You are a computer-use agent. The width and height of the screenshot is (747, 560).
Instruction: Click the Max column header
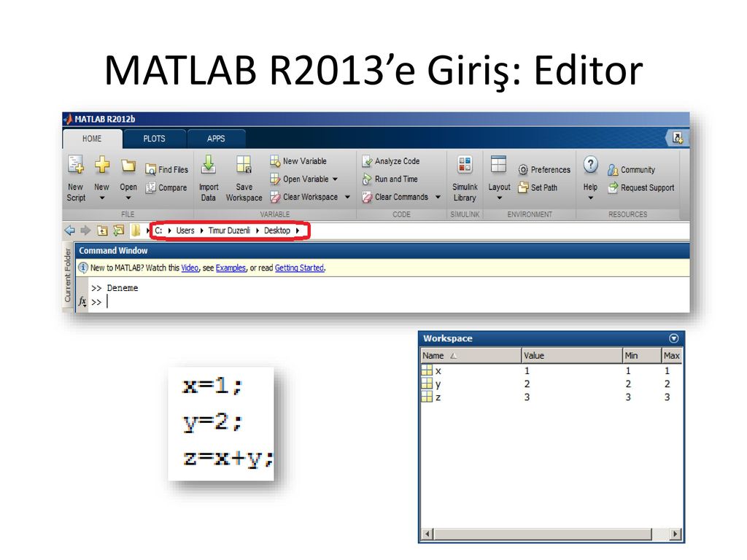click(672, 355)
